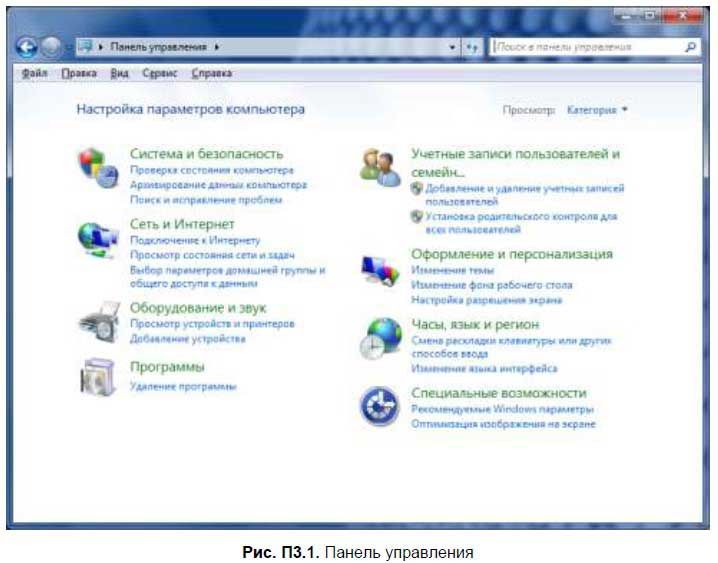Image resolution: width=718 pixels, height=563 pixels.
Task: Open the Часы, язык и регион clock-globe icon
Action: pyautogui.click(x=381, y=339)
